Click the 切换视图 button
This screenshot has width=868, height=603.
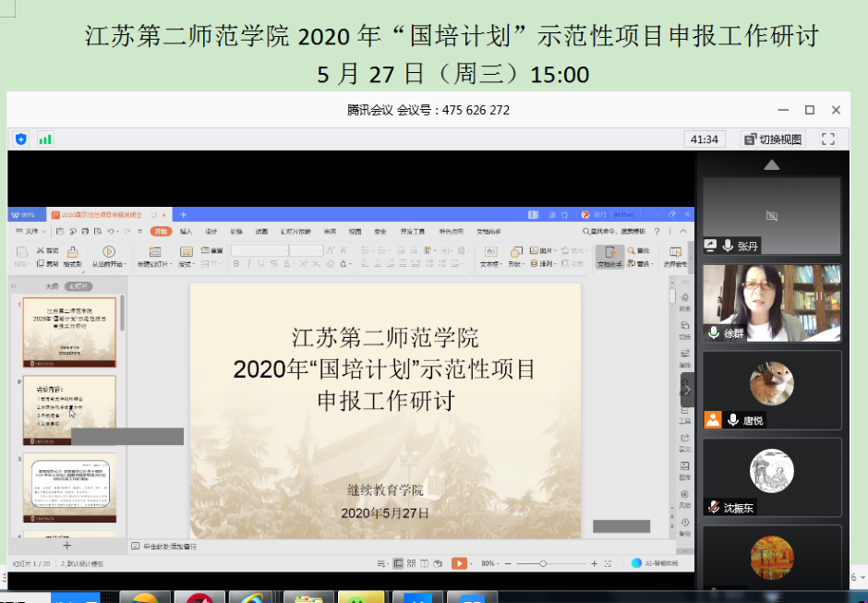coord(773,139)
